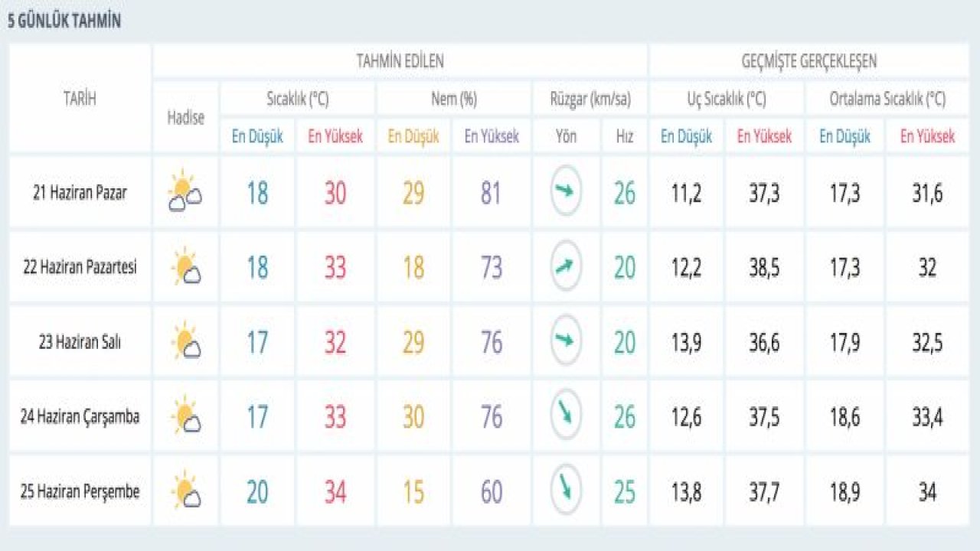The image size is (980, 551).
Task: Click the weather icon for 24 Haziran Çarşamba
Action: [x=185, y=416]
